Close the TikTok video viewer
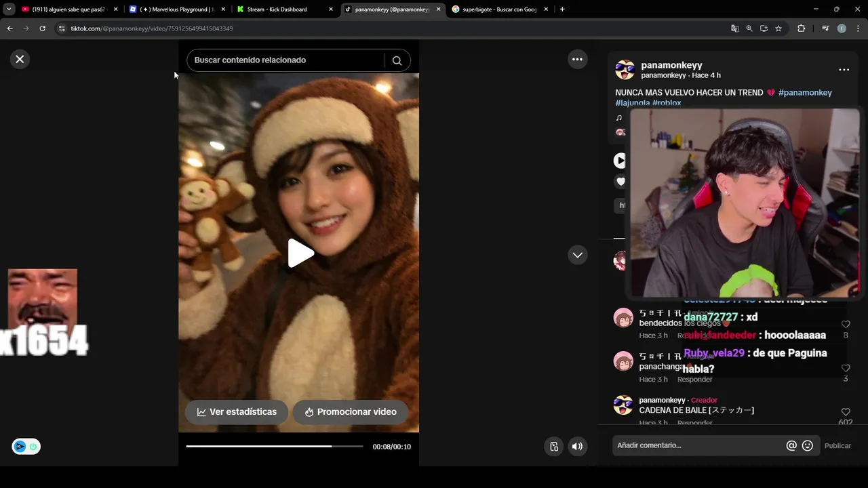 pyautogui.click(x=20, y=59)
